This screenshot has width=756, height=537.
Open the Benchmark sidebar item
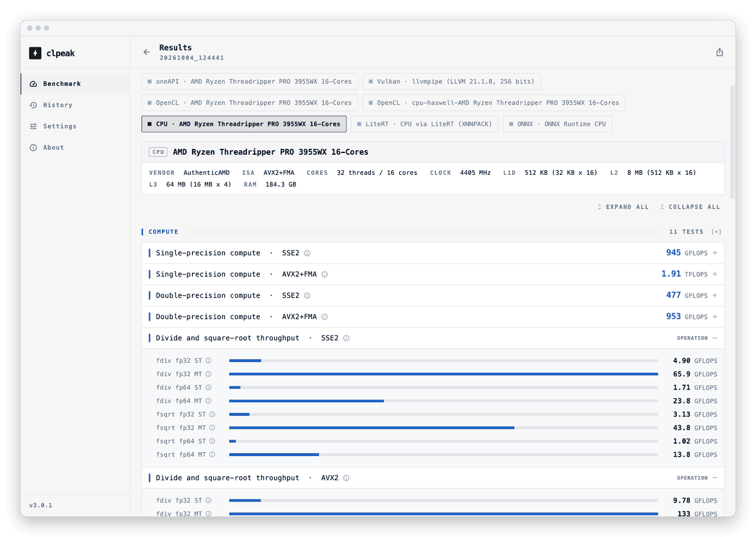[x=75, y=84]
